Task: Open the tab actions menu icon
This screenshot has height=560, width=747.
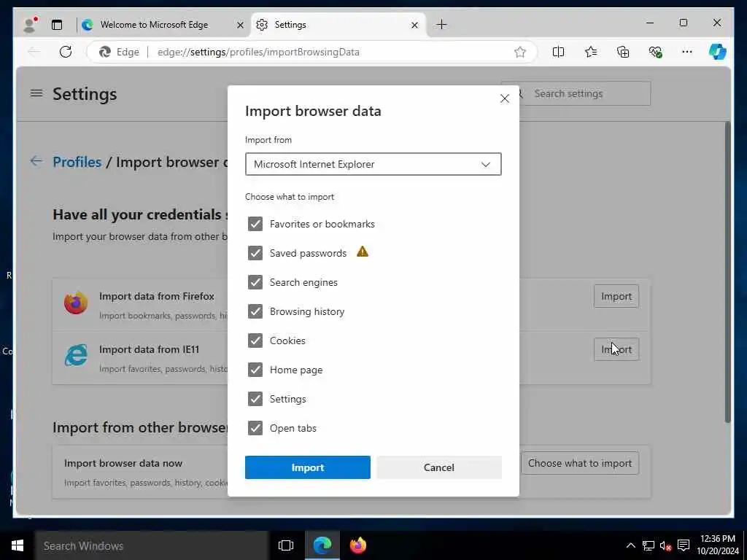Action: pyautogui.click(x=57, y=25)
